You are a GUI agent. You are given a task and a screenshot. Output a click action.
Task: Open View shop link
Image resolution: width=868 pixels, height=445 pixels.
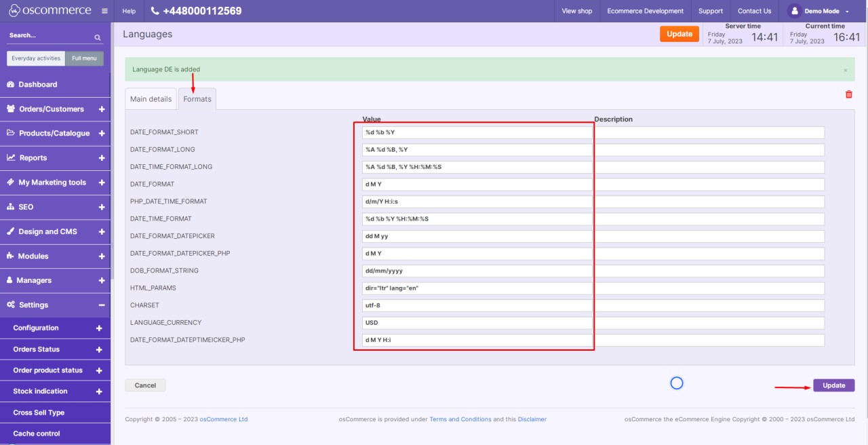[577, 11]
